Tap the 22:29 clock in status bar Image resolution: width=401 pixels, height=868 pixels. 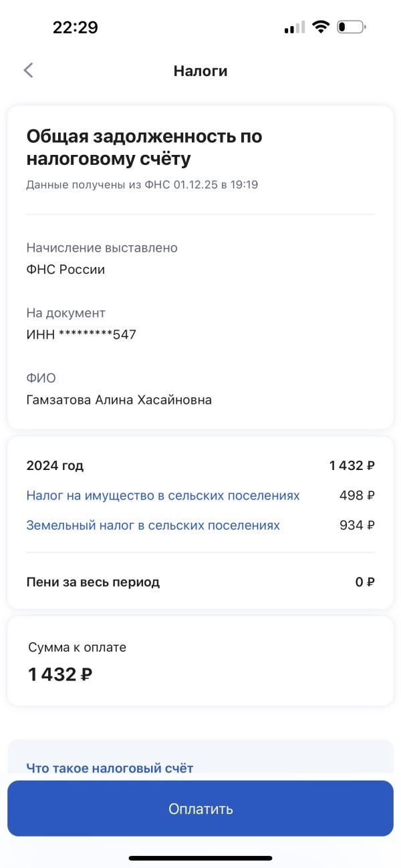click(75, 27)
